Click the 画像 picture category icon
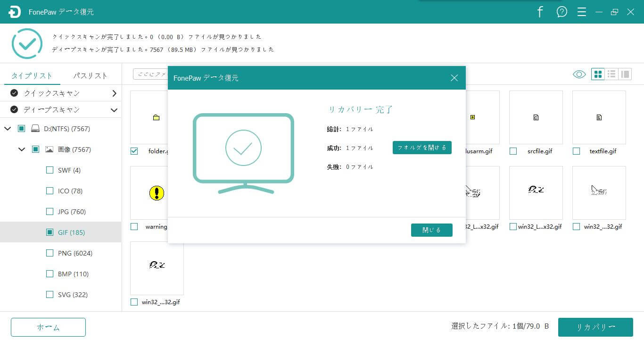This screenshot has width=644, height=348. (49, 149)
